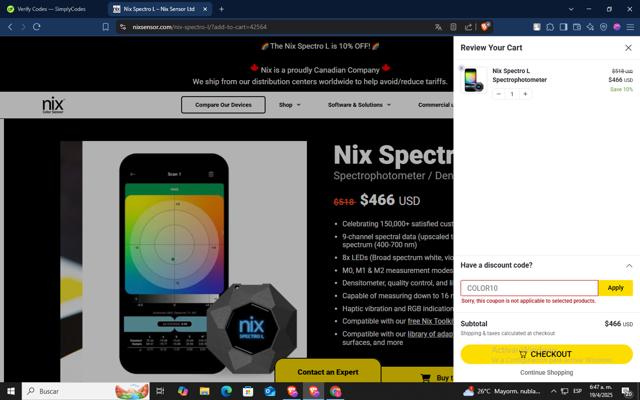Decrease cart quantity with minus button
The height and width of the screenshot is (400, 640).
[x=498, y=94]
